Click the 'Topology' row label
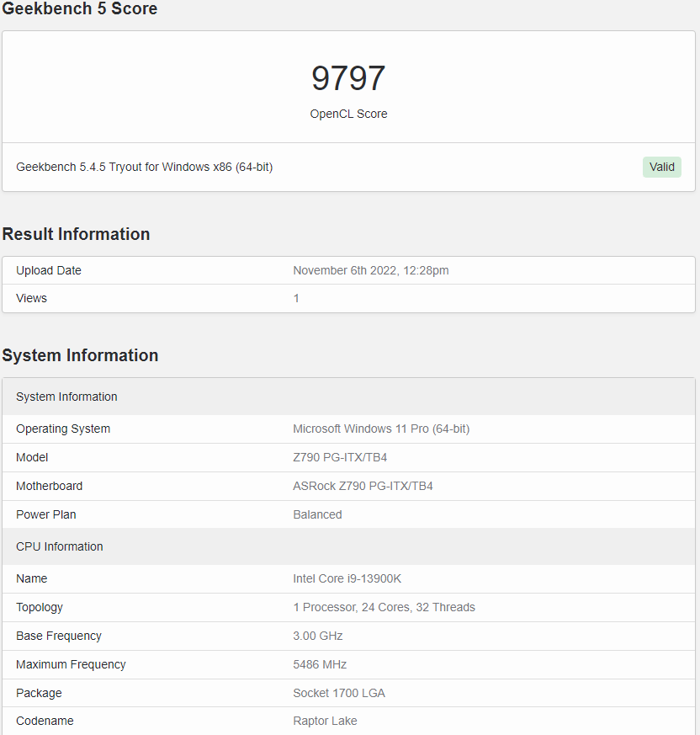This screenshot has height=735, width=700. pyautogui.click(x=40, y=608)
